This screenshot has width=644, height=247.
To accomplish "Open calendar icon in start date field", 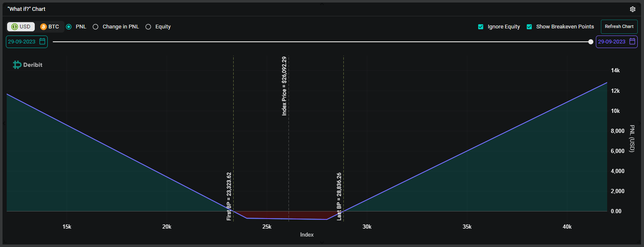I will click(x=42, y=41).
